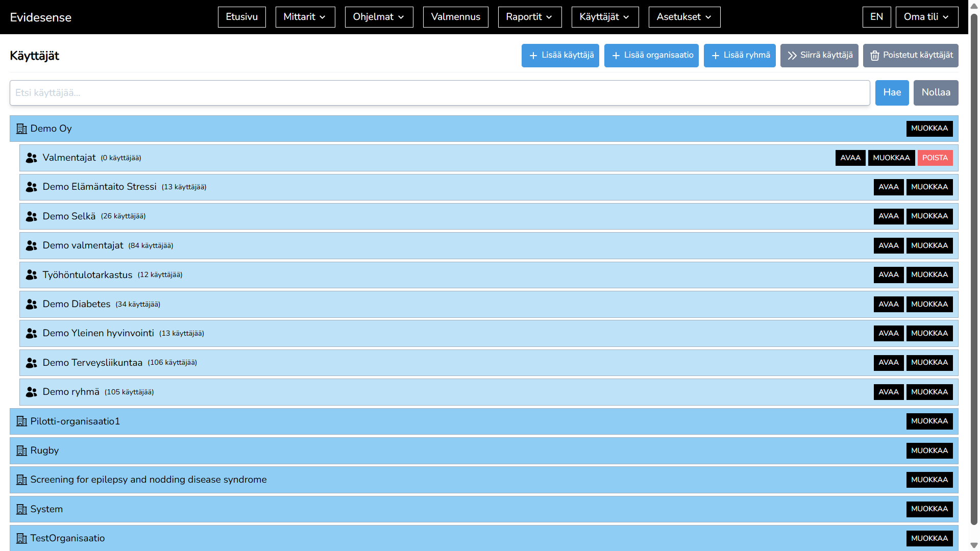The image size is (980, 551).
Task: Click the plus icon in Lisää käyttäjä
Action: click(533, 56)
